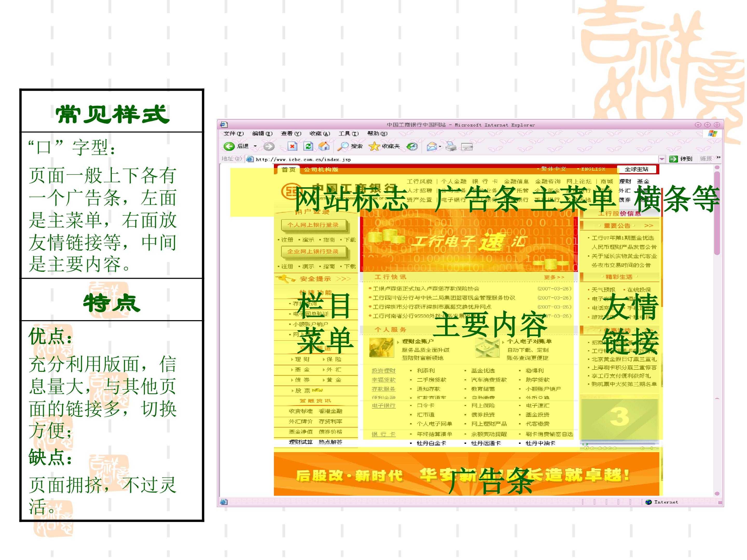Screen dimensions: 747x560
Task: Click the Refresh page icon
Action: (x=308, y=146)
